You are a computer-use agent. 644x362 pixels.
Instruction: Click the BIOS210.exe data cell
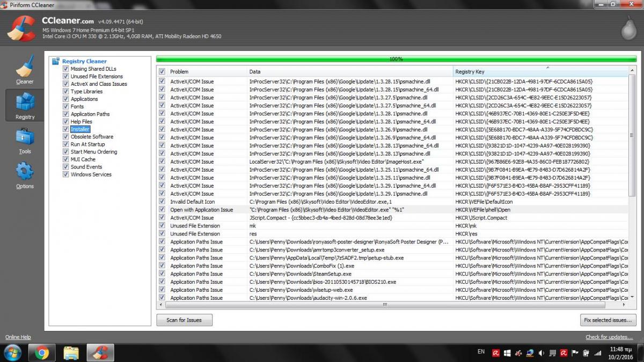350,282
